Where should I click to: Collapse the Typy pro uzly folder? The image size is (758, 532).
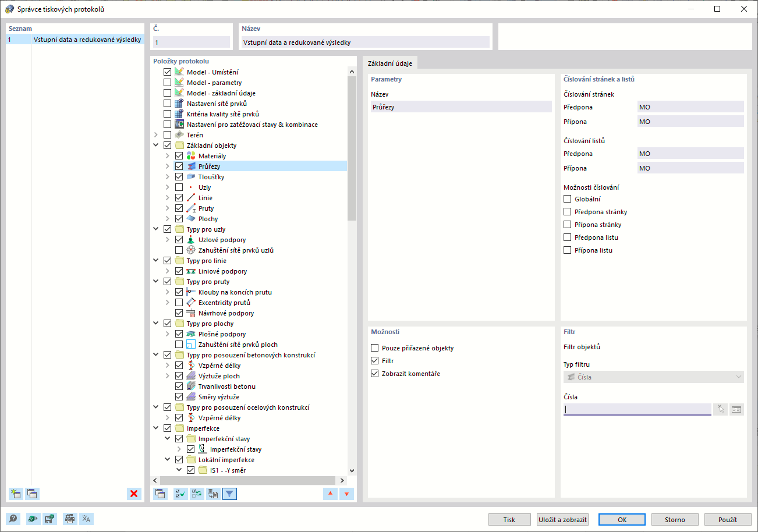click(156, 229)
